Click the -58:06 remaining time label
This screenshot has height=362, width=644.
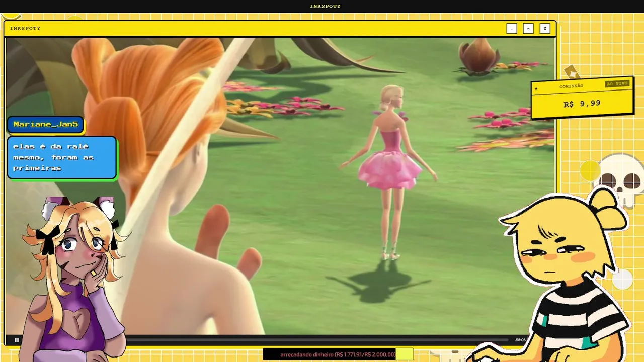click(520, 340)
